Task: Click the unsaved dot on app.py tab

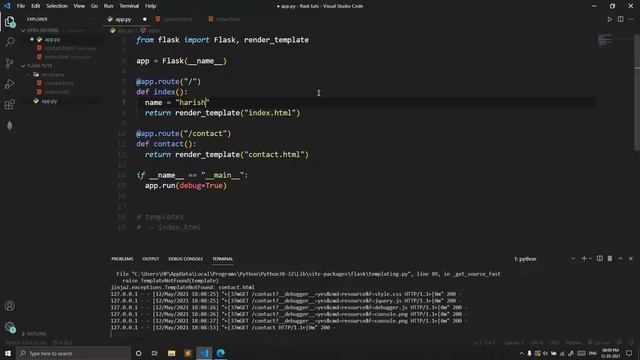Action: pyautogui.click(x=144, y=19)
